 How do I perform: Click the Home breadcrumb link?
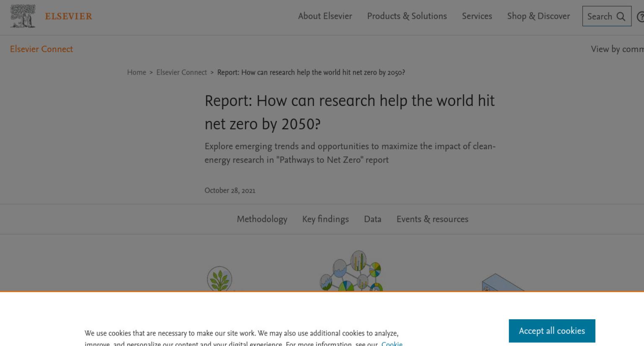pos(137,72)
